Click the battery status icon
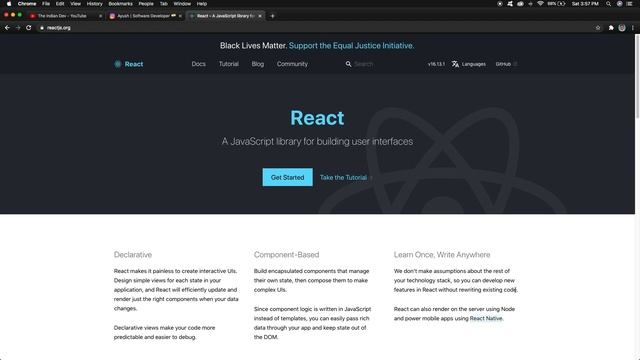The width and height of the screenshot is (640, 360). tap(562, 4)
